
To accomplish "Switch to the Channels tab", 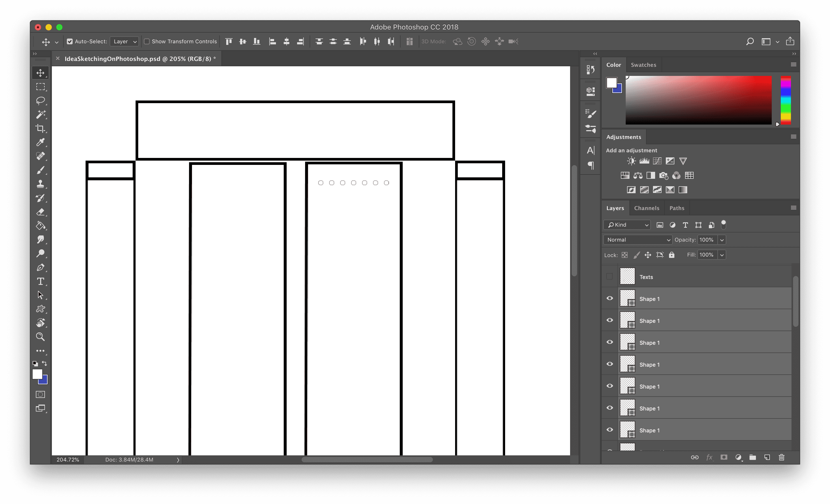I will click(646, 208).
